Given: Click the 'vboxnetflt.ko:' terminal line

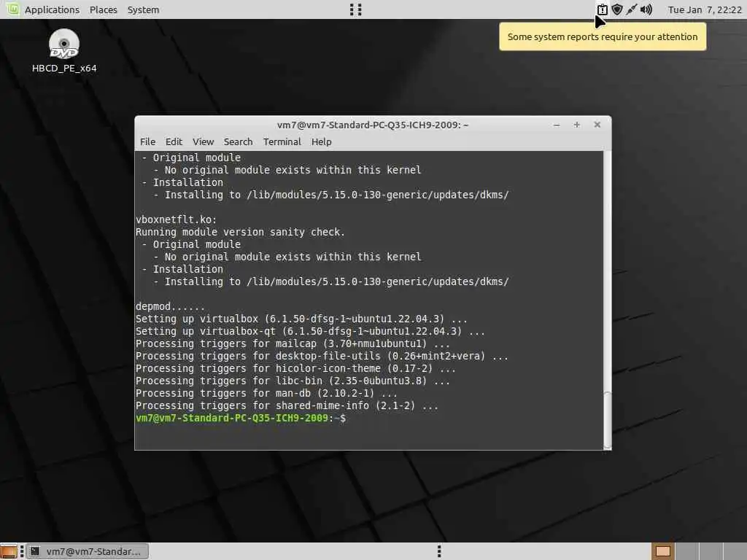Looking at the screenshot, I should (x=177, y=219).
